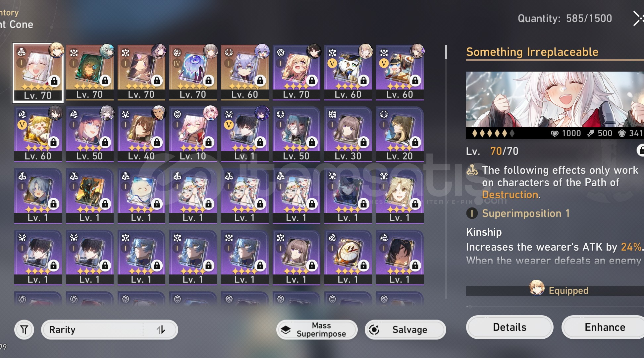Toggle lock on the Lv. 40 light cone
The image size is (644, 358).
157,142
